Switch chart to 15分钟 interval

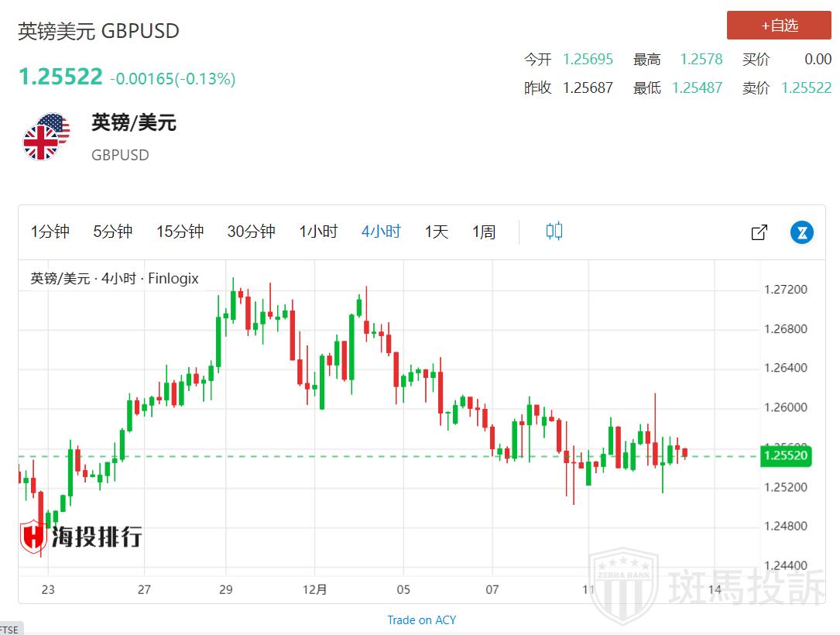click(x=180, y=232)
